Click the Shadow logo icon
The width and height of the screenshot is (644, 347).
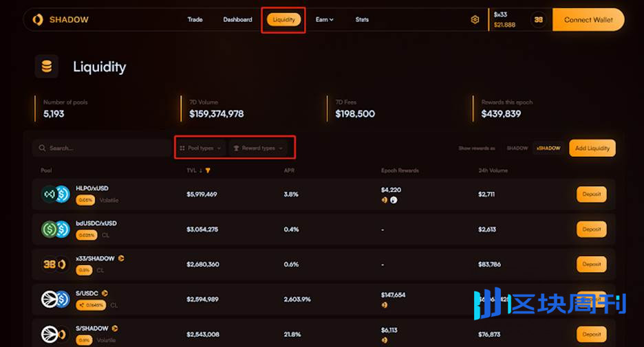pyautogui.click(x=38, y=20)
